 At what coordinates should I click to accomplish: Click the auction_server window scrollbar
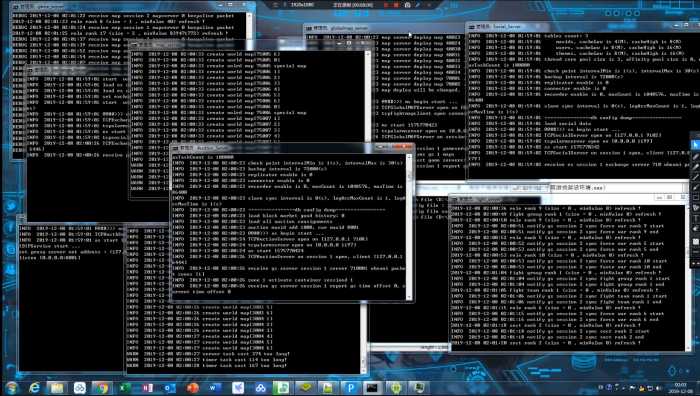(409, 226)
